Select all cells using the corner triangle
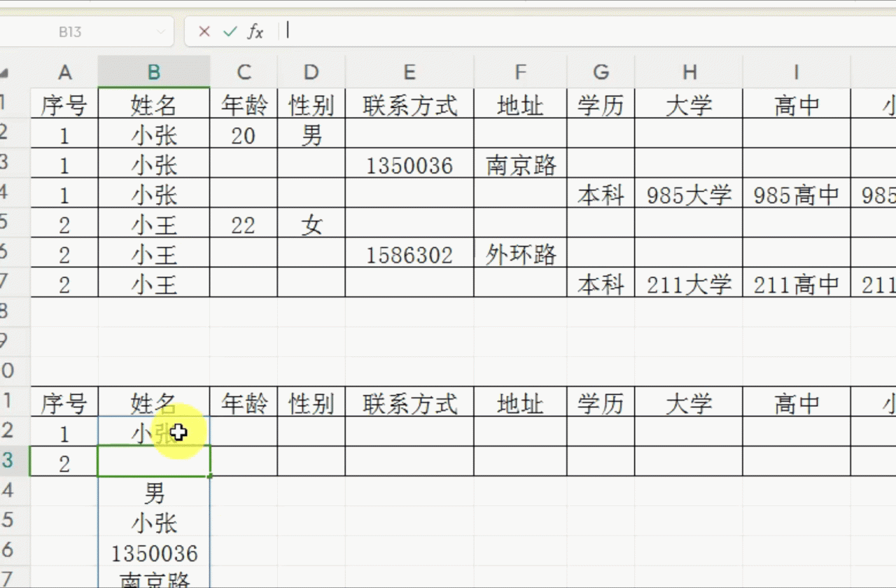Viewport: 896px width, 588px height. click(x=4, y=73)
